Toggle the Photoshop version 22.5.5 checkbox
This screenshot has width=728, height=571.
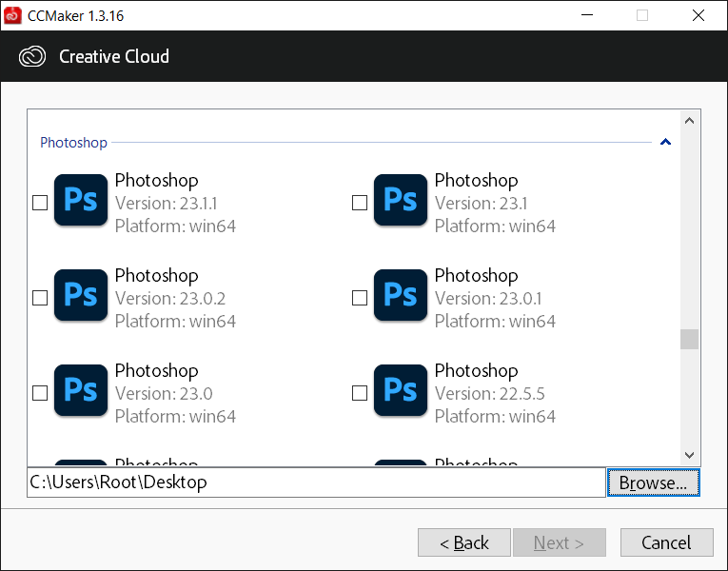coord(360,393)
